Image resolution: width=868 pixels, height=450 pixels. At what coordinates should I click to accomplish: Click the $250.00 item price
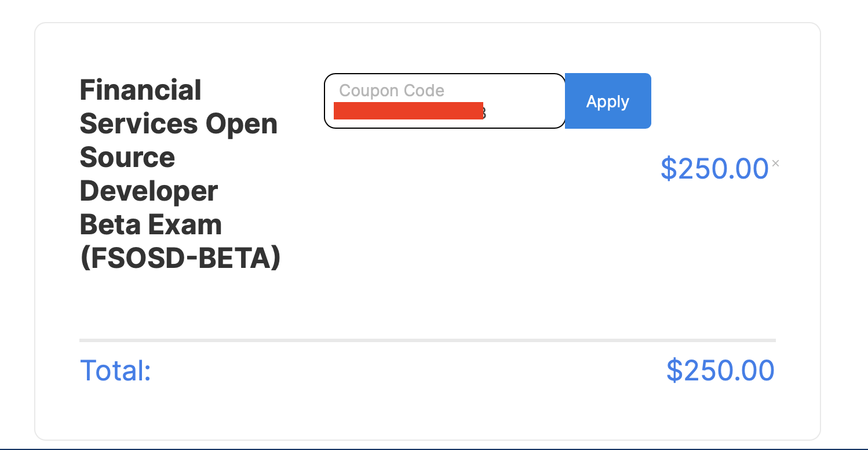pyautogui.click(x=714, y=169)
